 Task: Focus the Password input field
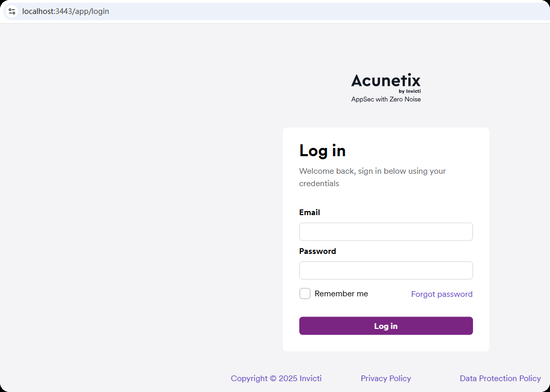click(386, 270)
